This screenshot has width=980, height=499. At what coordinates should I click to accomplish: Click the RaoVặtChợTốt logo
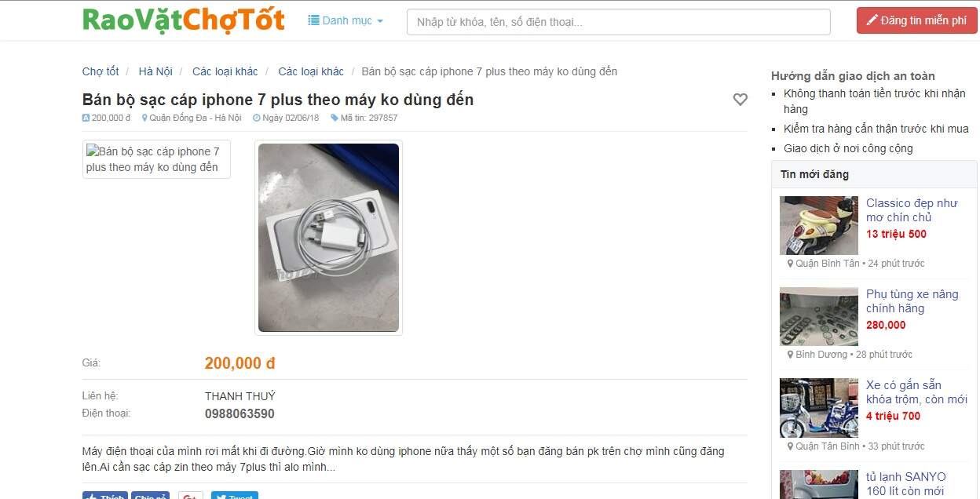pos(184,20)
